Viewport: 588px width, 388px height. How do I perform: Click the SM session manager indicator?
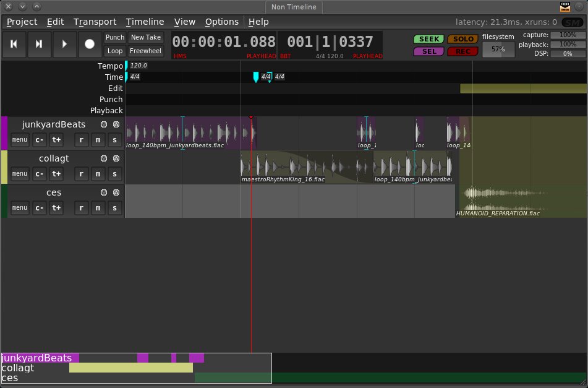tap(571, 22)
